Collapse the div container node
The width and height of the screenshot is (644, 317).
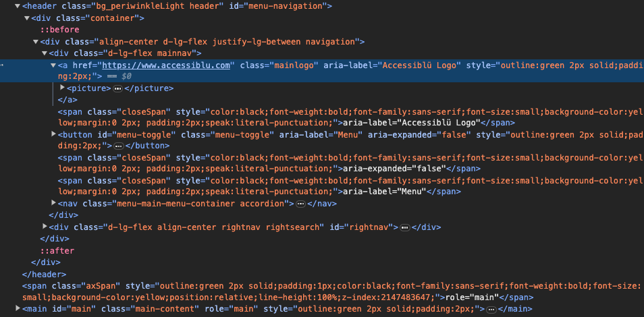[26, 18]
